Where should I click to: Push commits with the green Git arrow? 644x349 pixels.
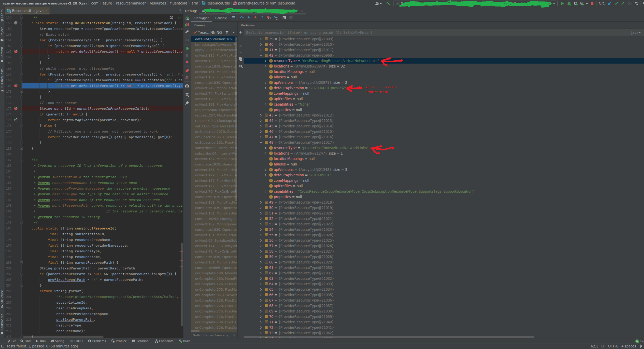click(623, 3)
